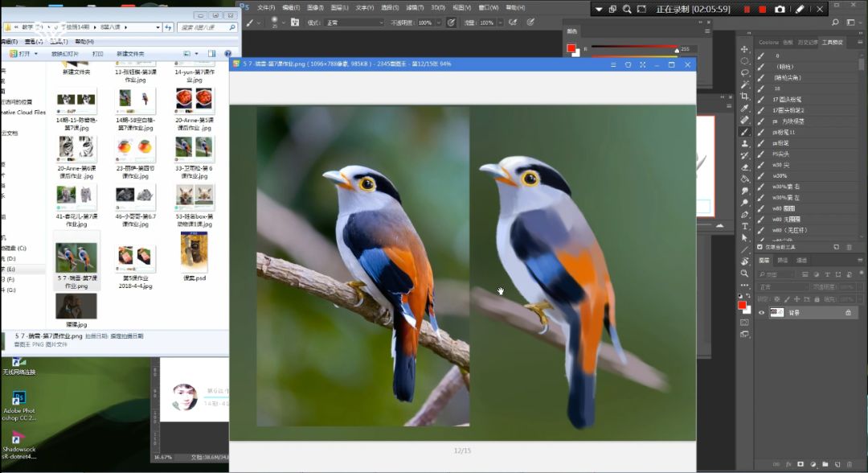Click fullscreen icon in image viewer title bar
868x473 pixels.
pos(643,65)
